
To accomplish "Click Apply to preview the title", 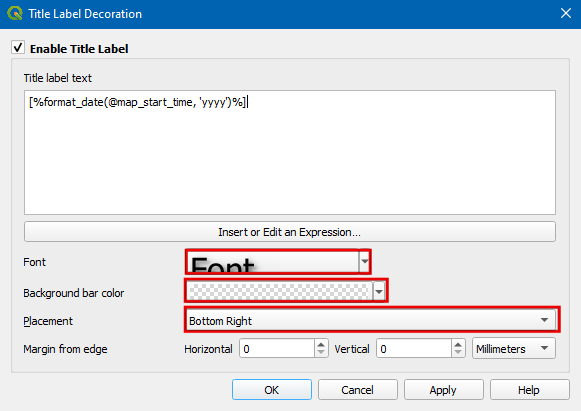I will pos(444,390).
